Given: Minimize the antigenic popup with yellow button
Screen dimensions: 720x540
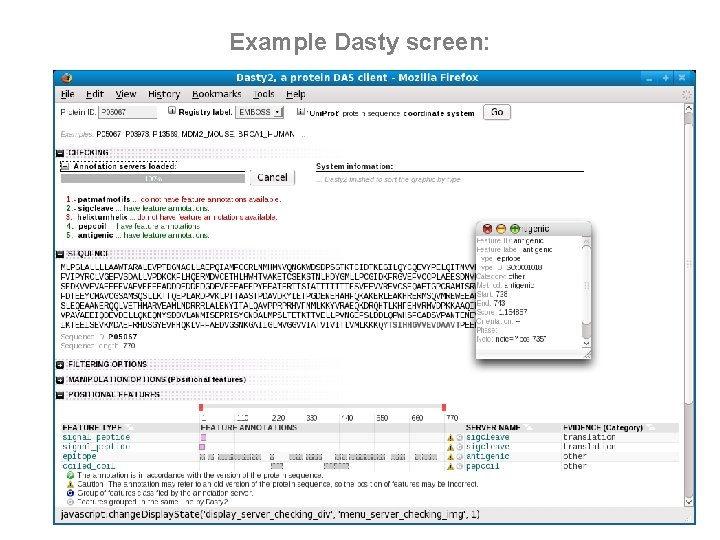Looking at the screenshot, I should pyautogui.click(x=501, y=229).
